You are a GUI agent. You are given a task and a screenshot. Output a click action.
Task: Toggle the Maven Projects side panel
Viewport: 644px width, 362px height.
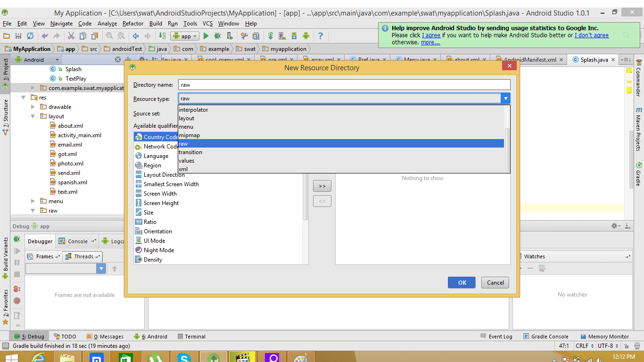pos(639,129)
